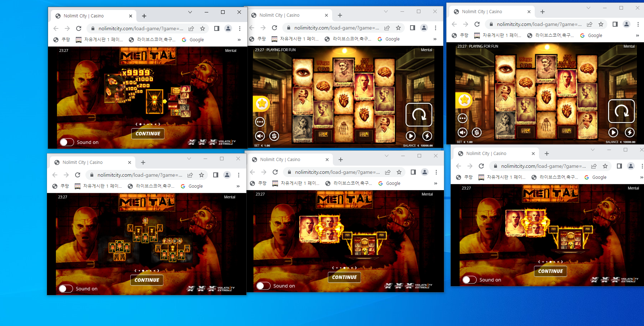This screenshot has width=644, height=326.
Task: Go to previous intro slide in bottom-left game
Action: [x=135, y=271]
